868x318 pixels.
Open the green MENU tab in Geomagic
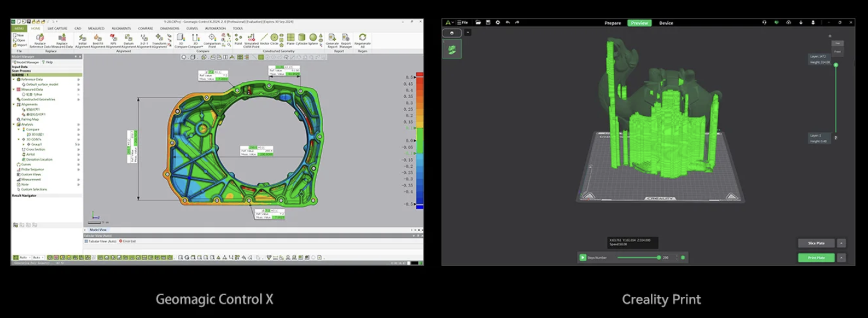(x=18, y=29)
